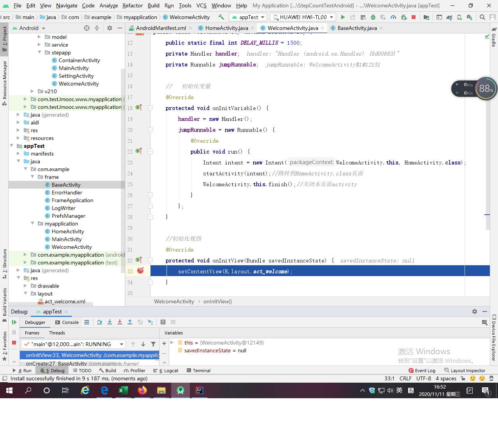Viewport: 498px width, 448px height.
Task: Click onInitView() breadcrumb
Action: coord(217,301)
